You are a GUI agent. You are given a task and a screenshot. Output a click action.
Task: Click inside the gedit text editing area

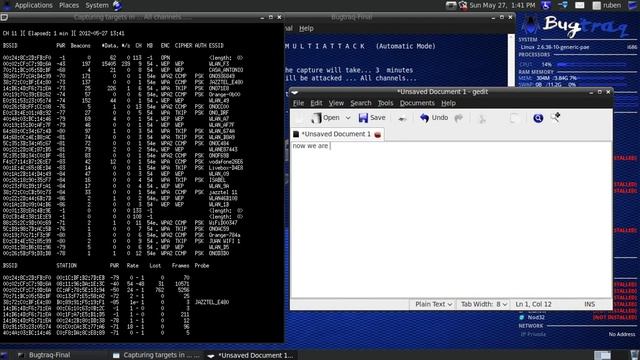[x=451, y=220]
